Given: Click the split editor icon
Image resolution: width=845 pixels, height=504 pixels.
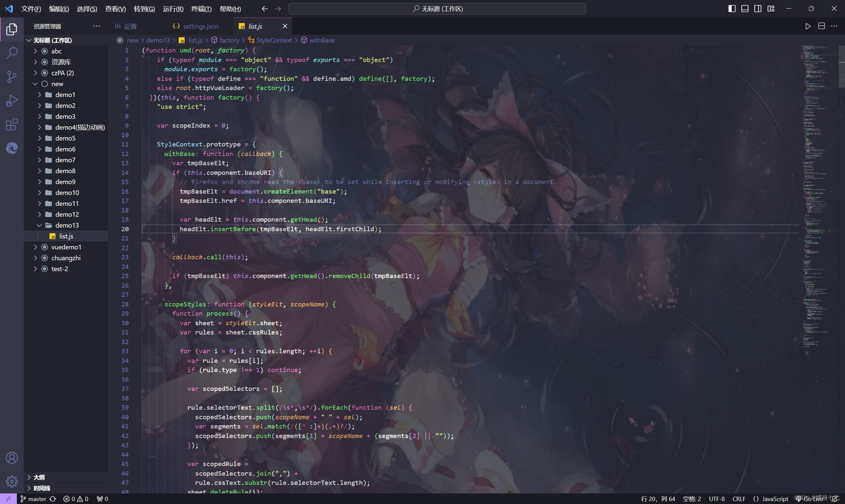Looking at the screenshot, I should pyautogui.click(x=821, y=26).
